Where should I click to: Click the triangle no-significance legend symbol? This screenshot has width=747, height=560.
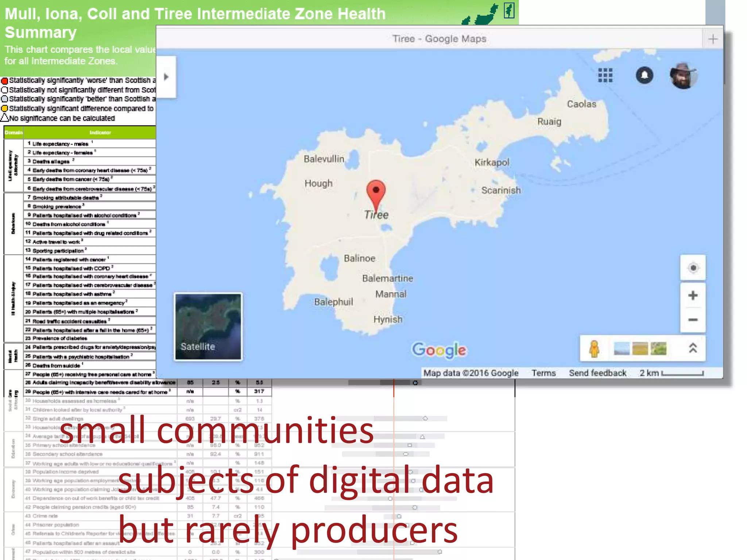tap(4, 118)
